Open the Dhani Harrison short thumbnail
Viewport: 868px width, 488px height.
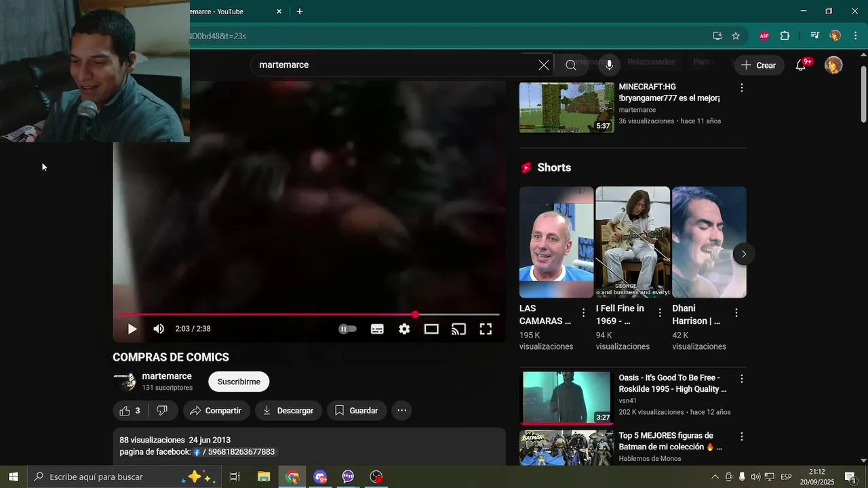pyautogui.click(x=709, y=242)
